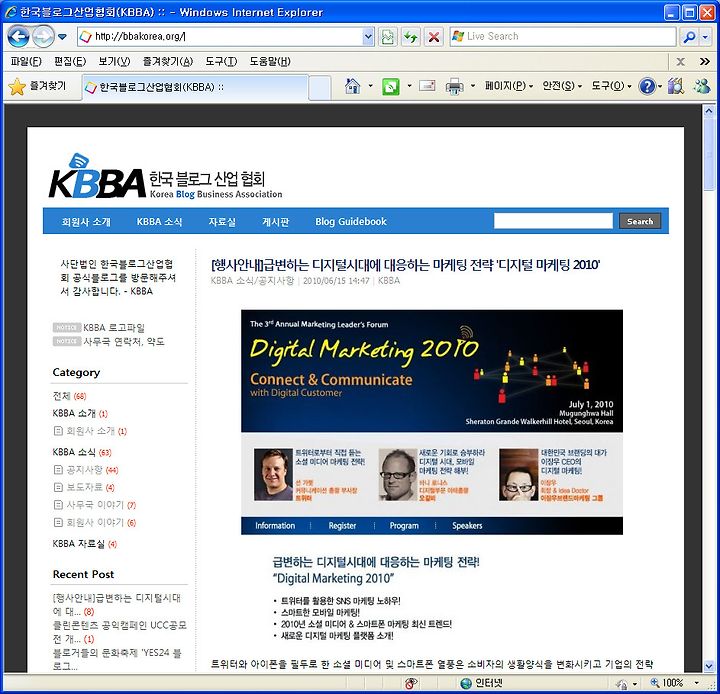Open the 즐겨찾기(A) menu

(168, 62)
